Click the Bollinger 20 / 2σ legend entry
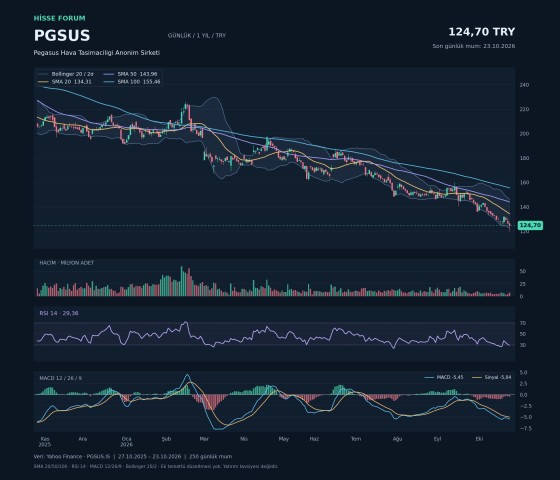The width and height of the screenshot is (560, 480). pyautogui.click(x=66, y=74)
